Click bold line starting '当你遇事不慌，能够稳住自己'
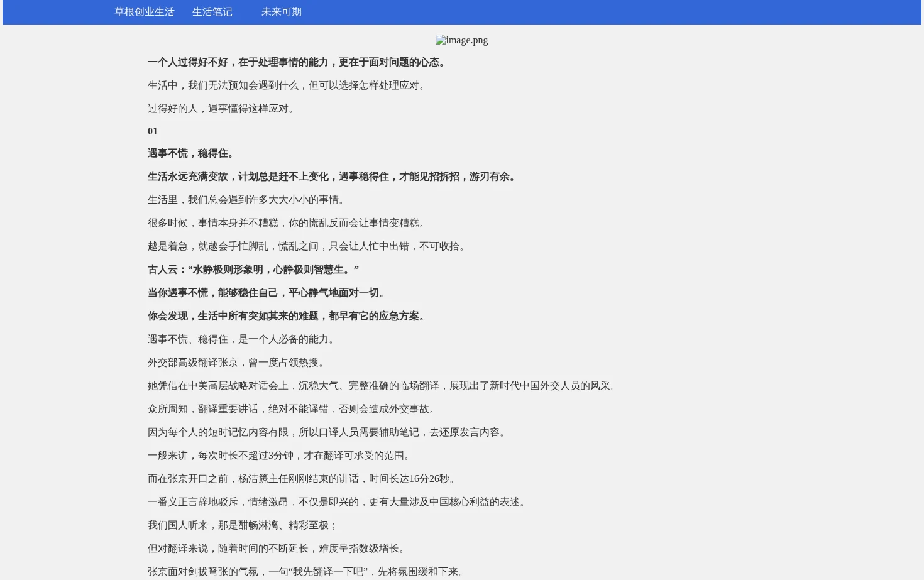This screenshot has height=580, width=924. point(268,293)
